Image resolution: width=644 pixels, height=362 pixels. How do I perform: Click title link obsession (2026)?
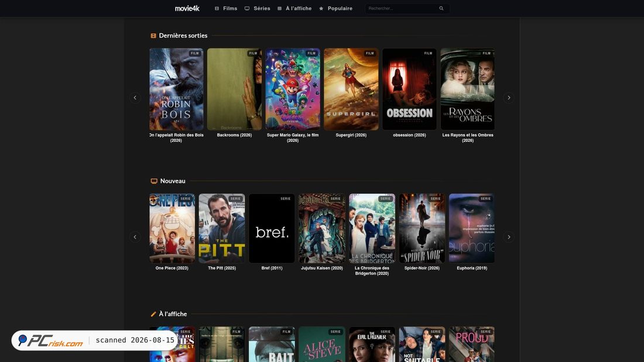tap(409, 135)
